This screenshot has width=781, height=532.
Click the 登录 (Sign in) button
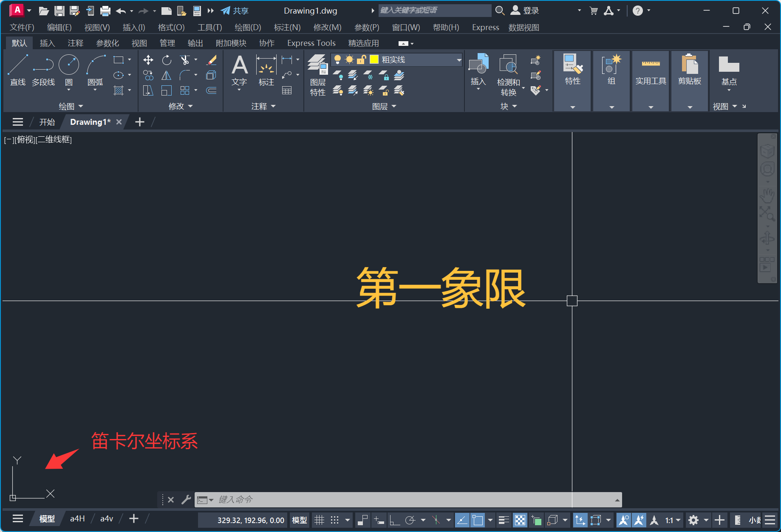[x=525, y=11]
